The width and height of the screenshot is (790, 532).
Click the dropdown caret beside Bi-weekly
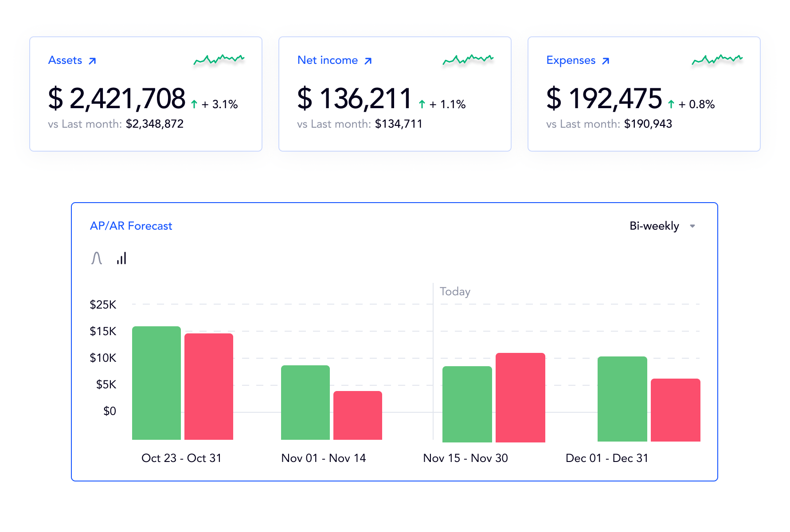click(692, 226)
